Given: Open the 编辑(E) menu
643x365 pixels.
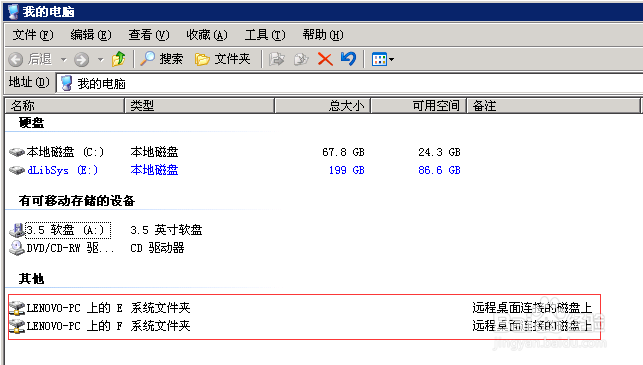Looking at the screenshot, I should click(91, 35).
